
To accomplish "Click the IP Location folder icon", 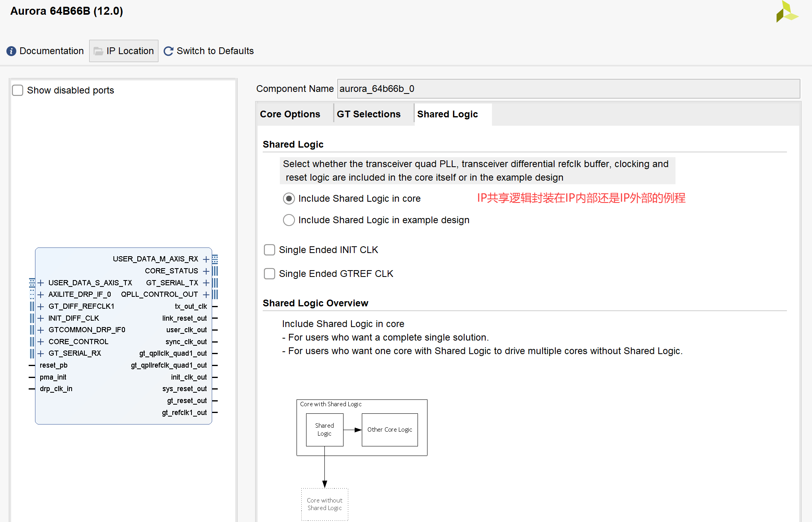I will coord(98,51).
